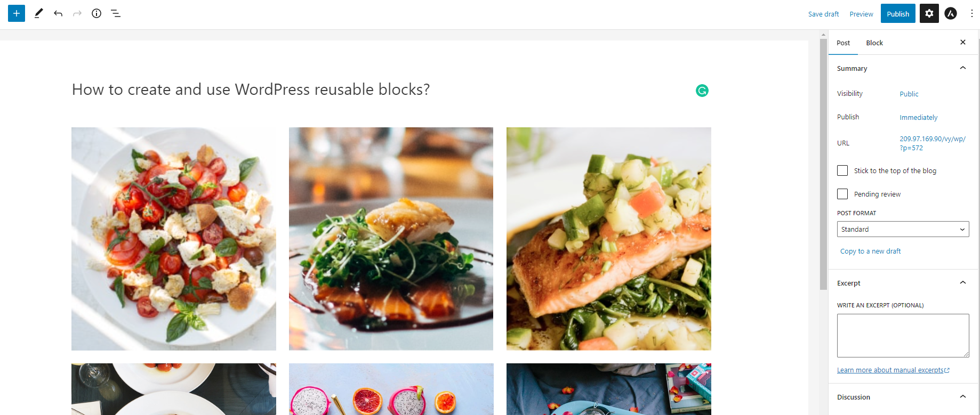Switch to the Block tab
The height and width of the screenshot is (415, 980).
pos(874,43)
